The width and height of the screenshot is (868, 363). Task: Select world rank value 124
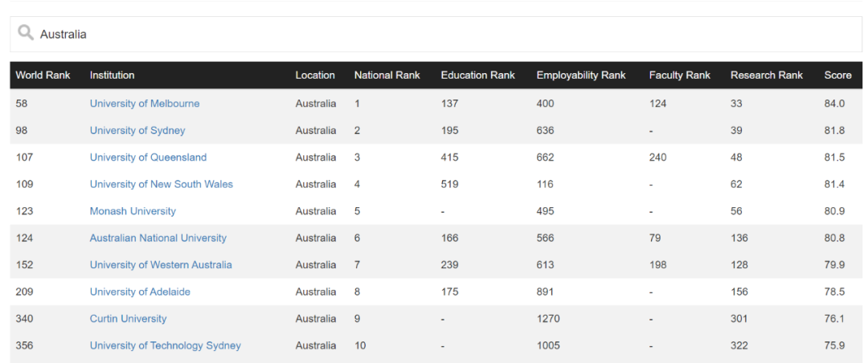tap(24, 238)
